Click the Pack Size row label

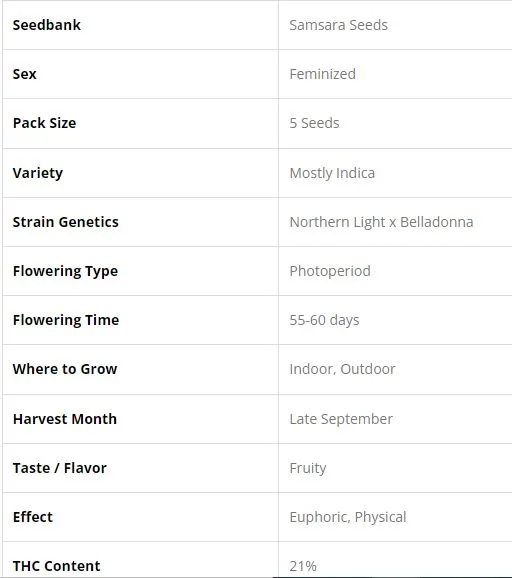click(45, 123)
